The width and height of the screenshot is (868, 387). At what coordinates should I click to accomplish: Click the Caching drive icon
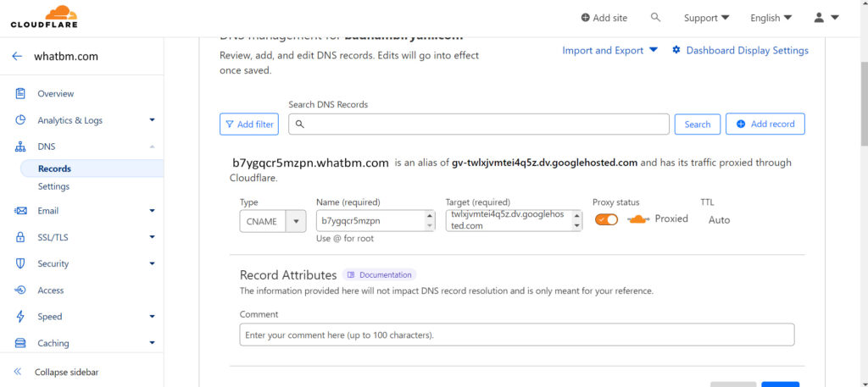(x=20, y=343)
